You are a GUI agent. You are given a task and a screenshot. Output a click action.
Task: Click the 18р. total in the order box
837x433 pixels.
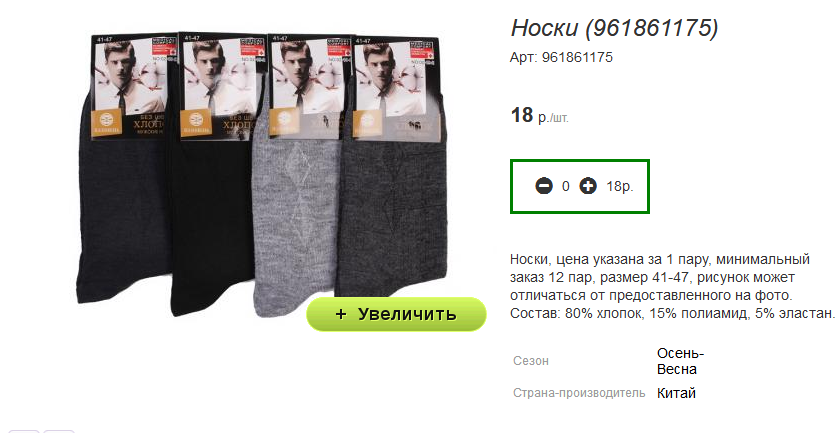point(620,186)
